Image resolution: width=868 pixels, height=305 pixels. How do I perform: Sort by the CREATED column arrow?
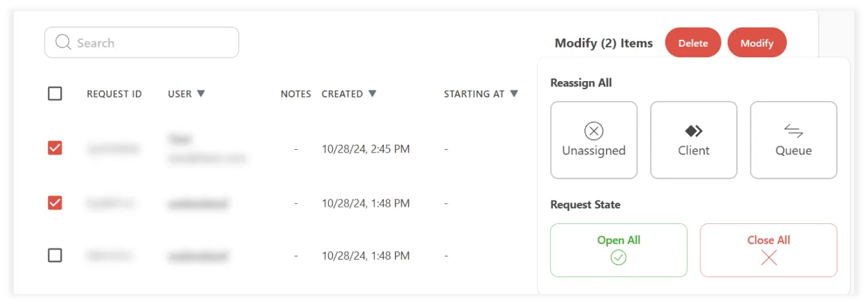pyautogui.click(x=372, y=93)
